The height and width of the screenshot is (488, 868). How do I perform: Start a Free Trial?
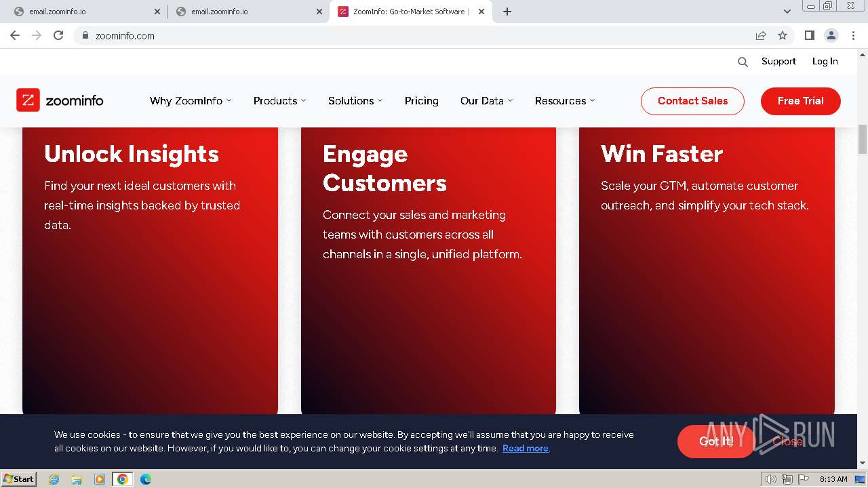(801, 101)
